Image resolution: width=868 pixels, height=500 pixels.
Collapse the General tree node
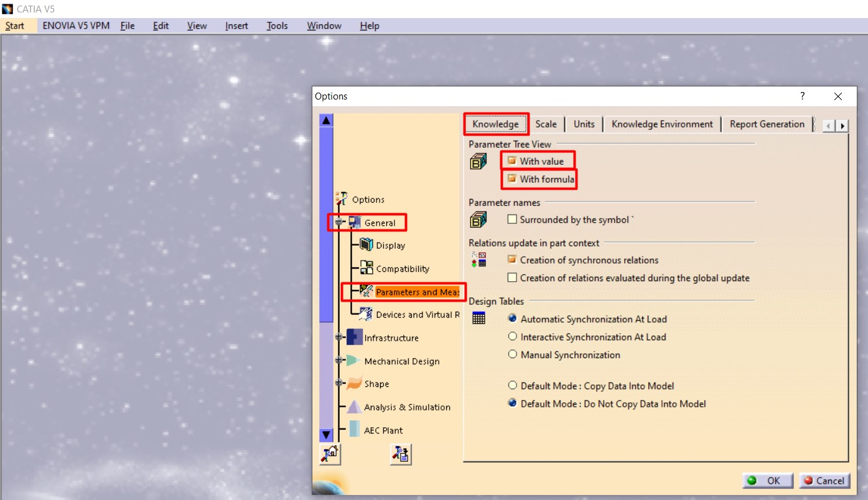point(339,223)
